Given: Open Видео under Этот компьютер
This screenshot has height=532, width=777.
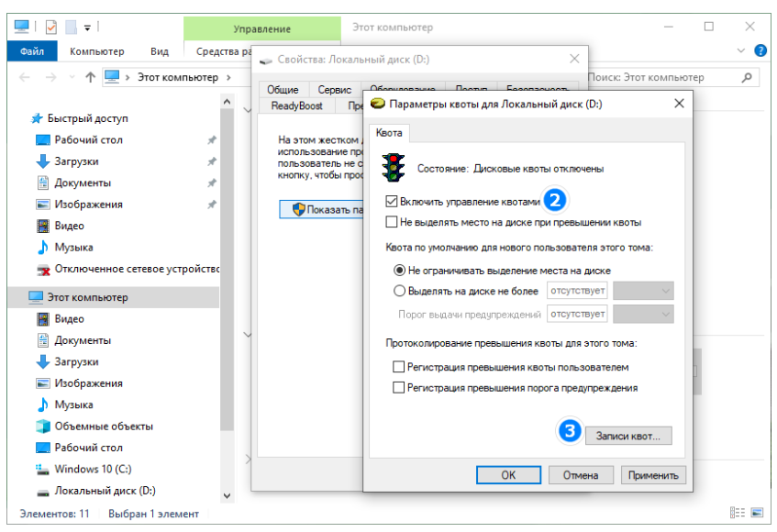Looking at the screenshot, I should point(69,319).
